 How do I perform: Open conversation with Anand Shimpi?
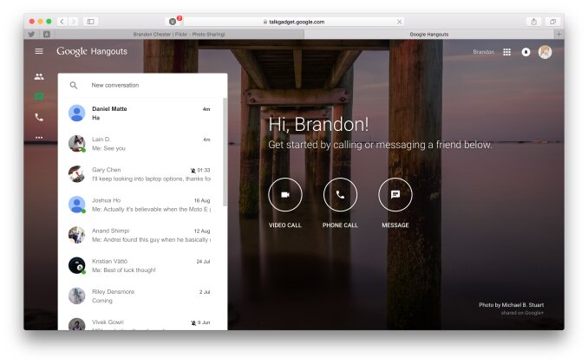(x=140, y=235)
